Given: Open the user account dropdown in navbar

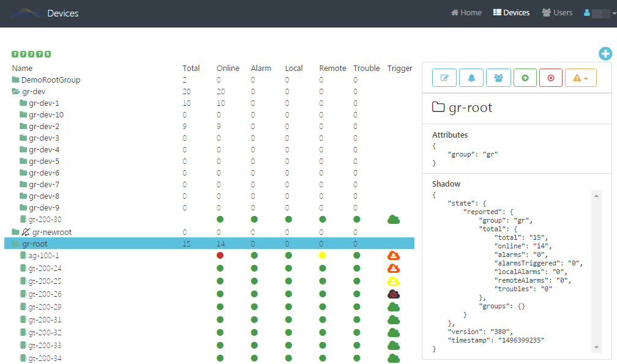Looking at the screenshot, I should [x=600, y=13].
